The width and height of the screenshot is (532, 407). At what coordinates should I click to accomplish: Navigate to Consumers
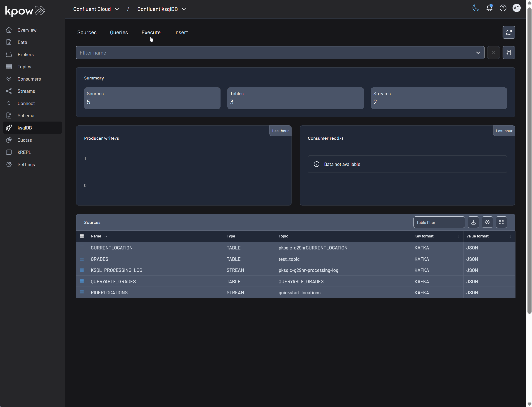point(32,79)
